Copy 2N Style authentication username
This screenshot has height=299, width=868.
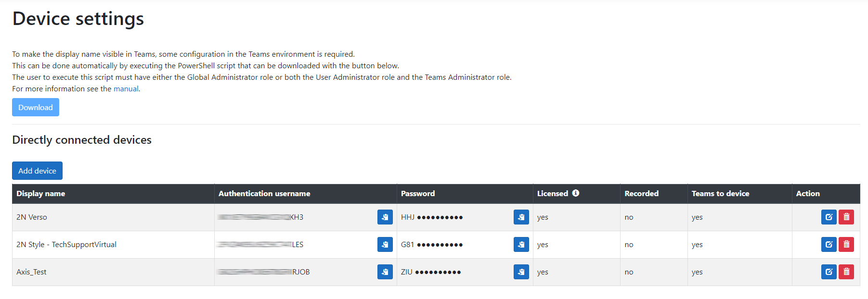pos(385,245)
